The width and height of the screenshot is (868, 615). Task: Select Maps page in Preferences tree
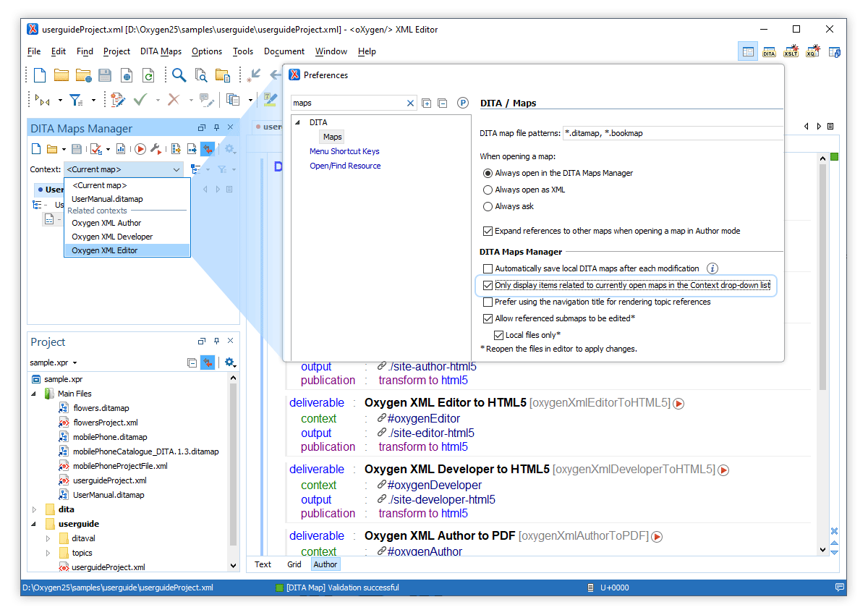(x=333, y=137)
